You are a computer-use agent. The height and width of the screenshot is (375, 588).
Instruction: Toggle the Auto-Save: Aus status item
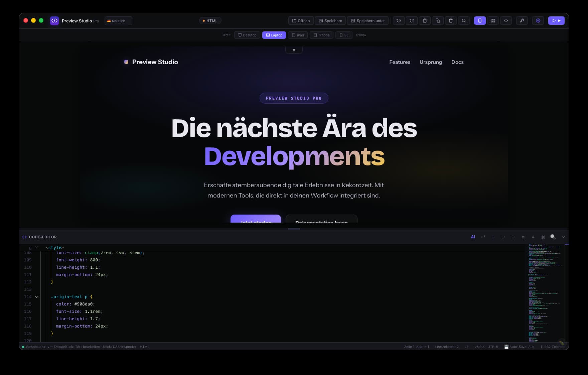tap(519, 347)
